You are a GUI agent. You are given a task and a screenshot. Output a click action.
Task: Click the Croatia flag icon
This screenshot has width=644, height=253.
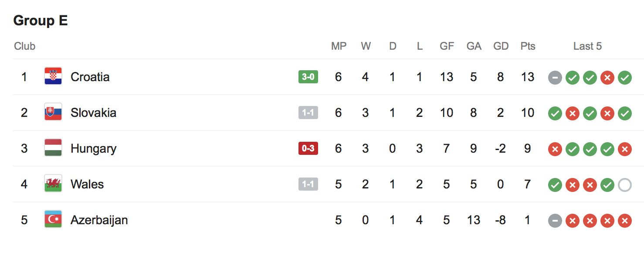coord(53,77)
